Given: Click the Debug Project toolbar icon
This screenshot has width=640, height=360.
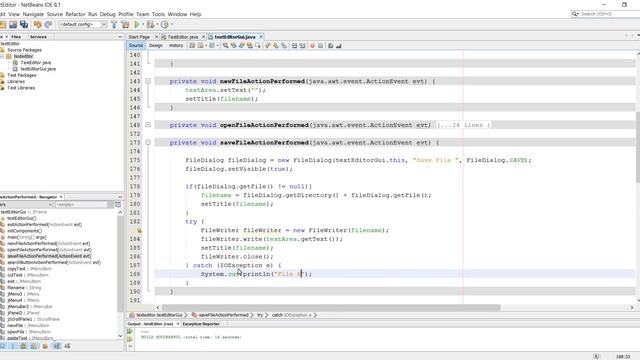Looking at the screenshot, I should [151, 24].
